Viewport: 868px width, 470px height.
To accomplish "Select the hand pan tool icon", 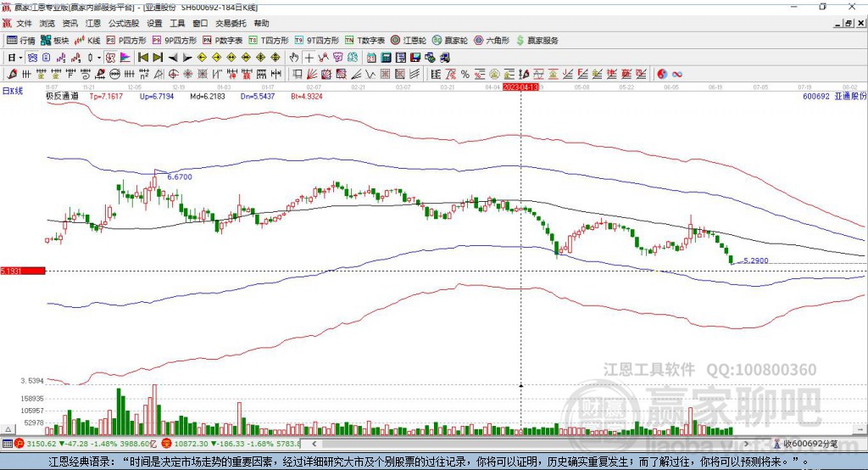I will click(x=294, y=58).
